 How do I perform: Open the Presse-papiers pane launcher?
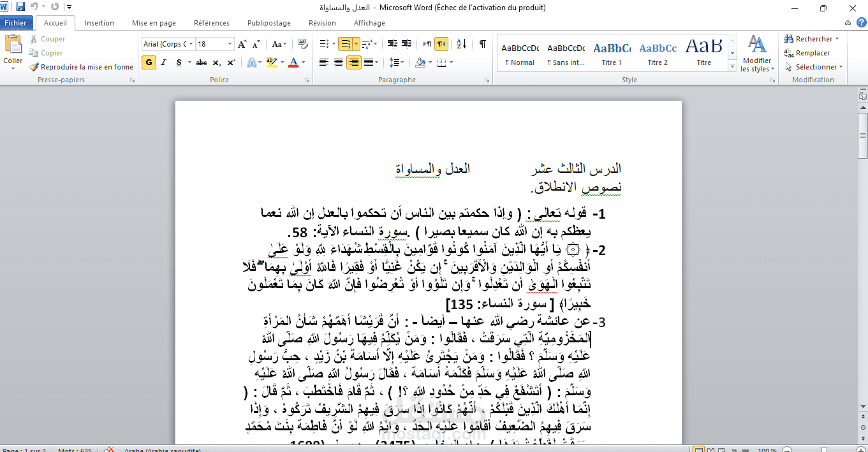(x=132, y=80)
